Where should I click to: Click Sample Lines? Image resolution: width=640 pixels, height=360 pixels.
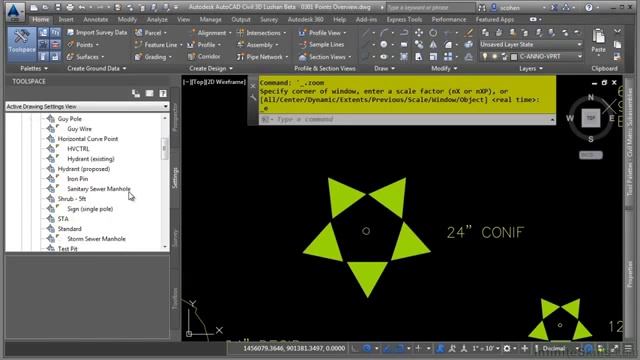(x=322, y=44)
